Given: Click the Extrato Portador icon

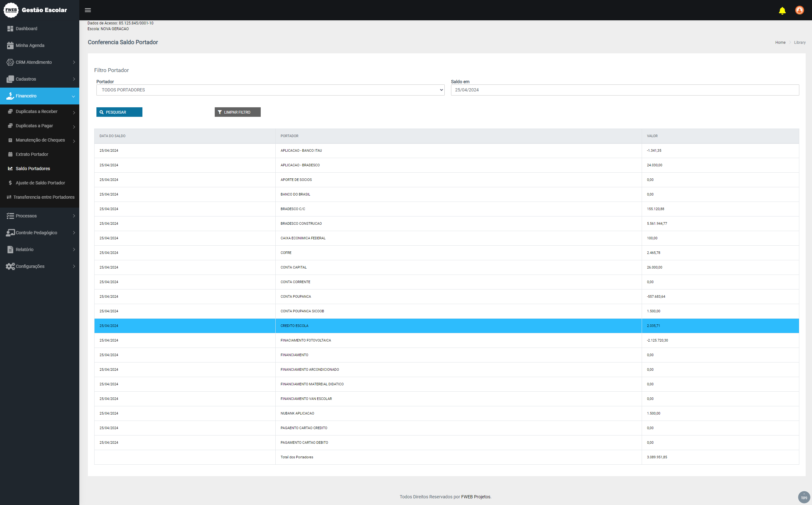Looking at the screenshot, I should coord(10,154).
